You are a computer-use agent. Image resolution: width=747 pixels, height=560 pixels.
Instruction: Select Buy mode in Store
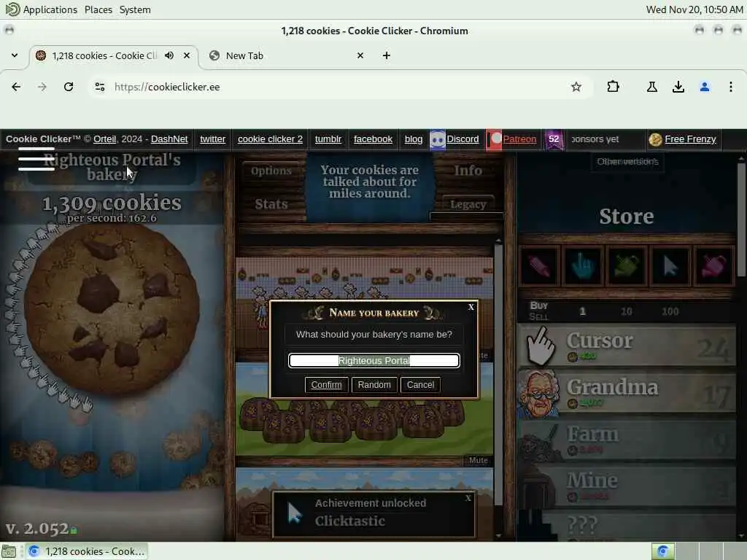coord(539,306)
